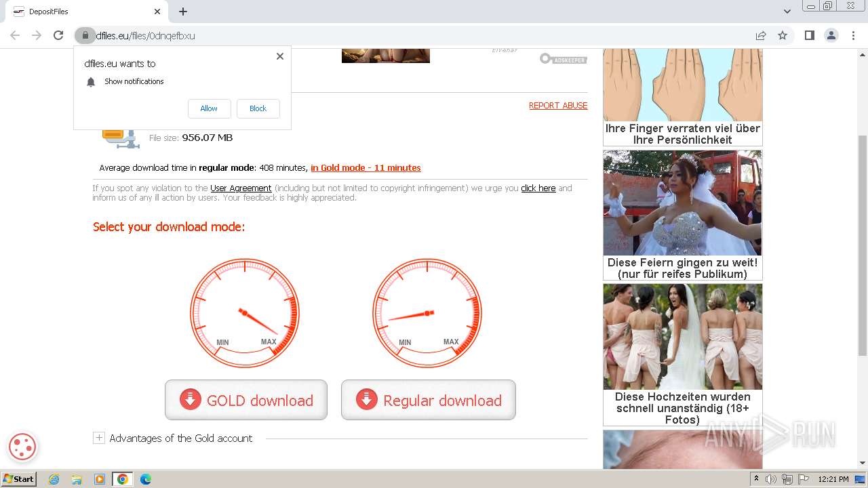Open 'in Gold mode - 11 minutes' link
This screenshot has width=868, height=488.
point(366,167)
